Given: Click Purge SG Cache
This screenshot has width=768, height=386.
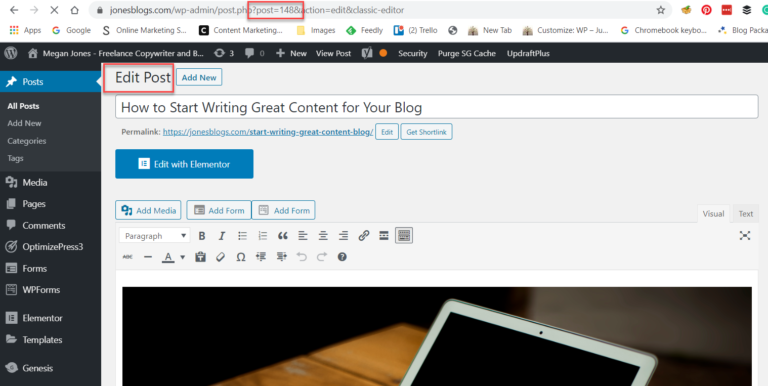Looking at the screenshot, I should (x=466, y=53).
